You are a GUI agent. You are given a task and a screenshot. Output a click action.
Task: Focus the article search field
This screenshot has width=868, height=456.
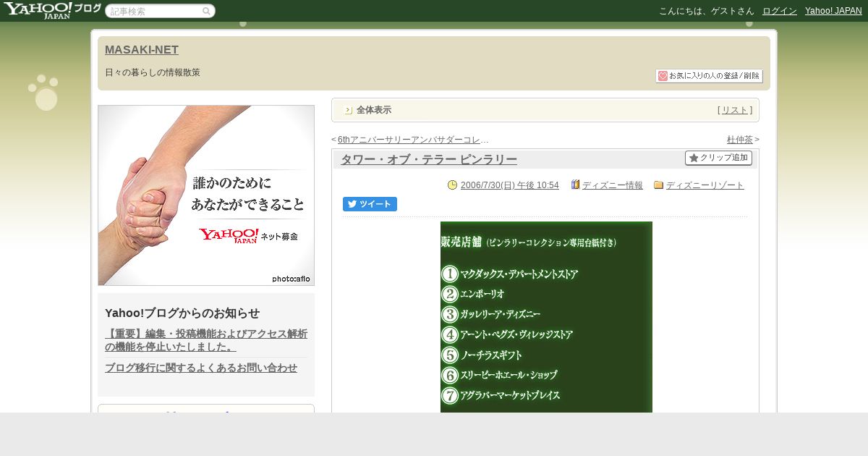tap(160, 12)
